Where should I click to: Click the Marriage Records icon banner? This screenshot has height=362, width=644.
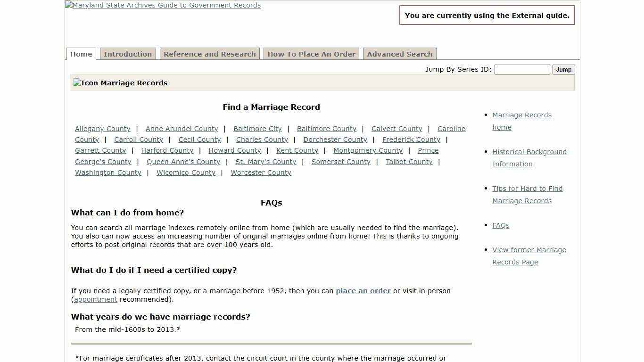pyautogui.click(x=120, y=82)
